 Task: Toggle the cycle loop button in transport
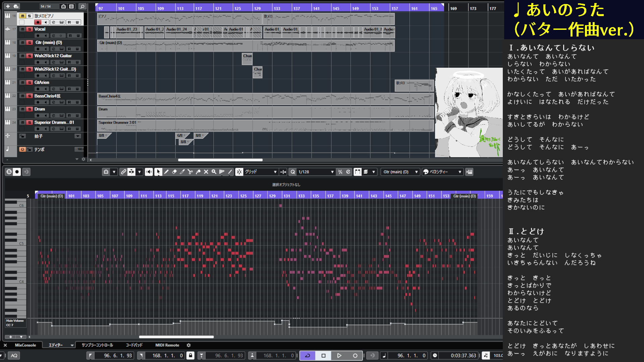(307, 356)
